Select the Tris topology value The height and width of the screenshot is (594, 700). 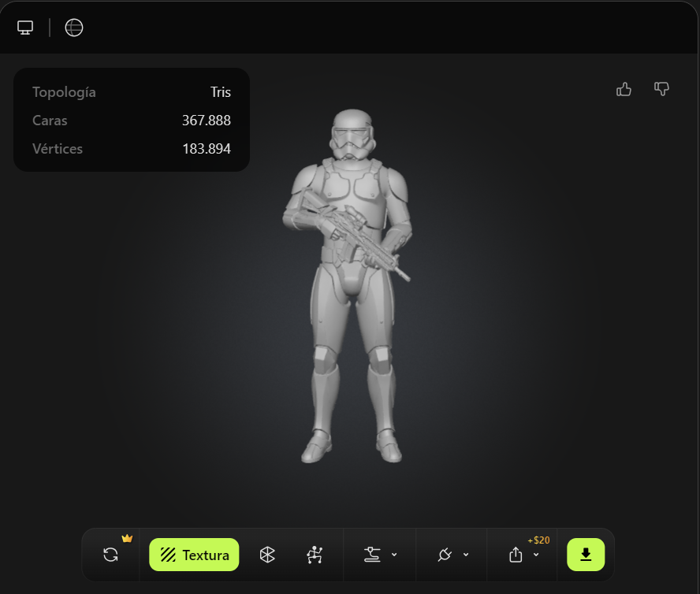(x=221, y=92)
